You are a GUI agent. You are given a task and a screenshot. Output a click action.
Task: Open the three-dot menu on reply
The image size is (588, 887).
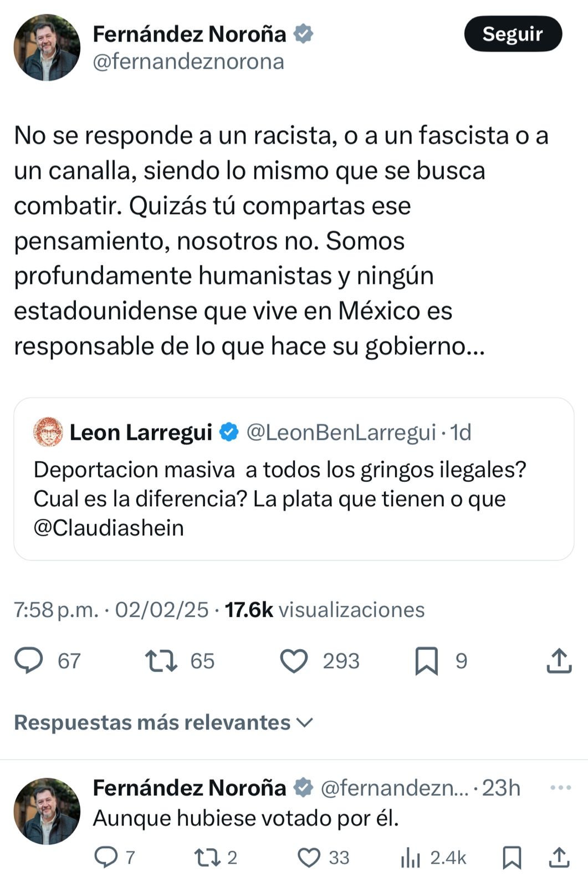pyautogui.click(x=560, y=787)
